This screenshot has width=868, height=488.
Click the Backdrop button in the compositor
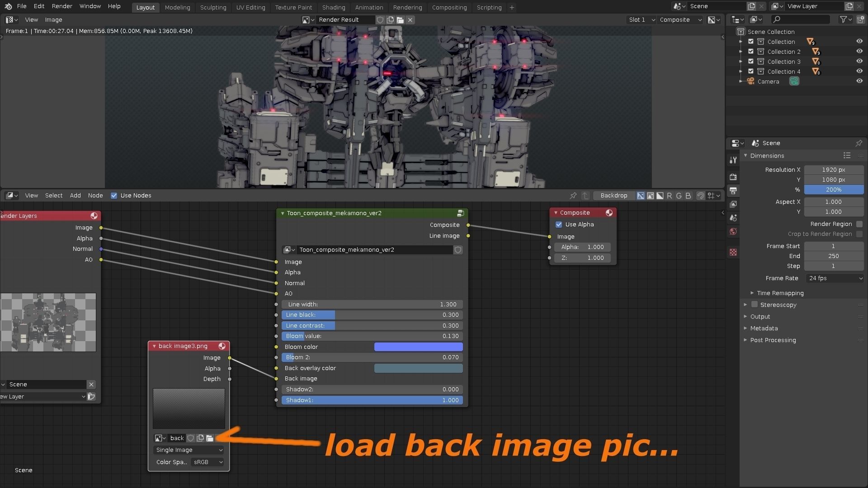click(x=613, y=195)
